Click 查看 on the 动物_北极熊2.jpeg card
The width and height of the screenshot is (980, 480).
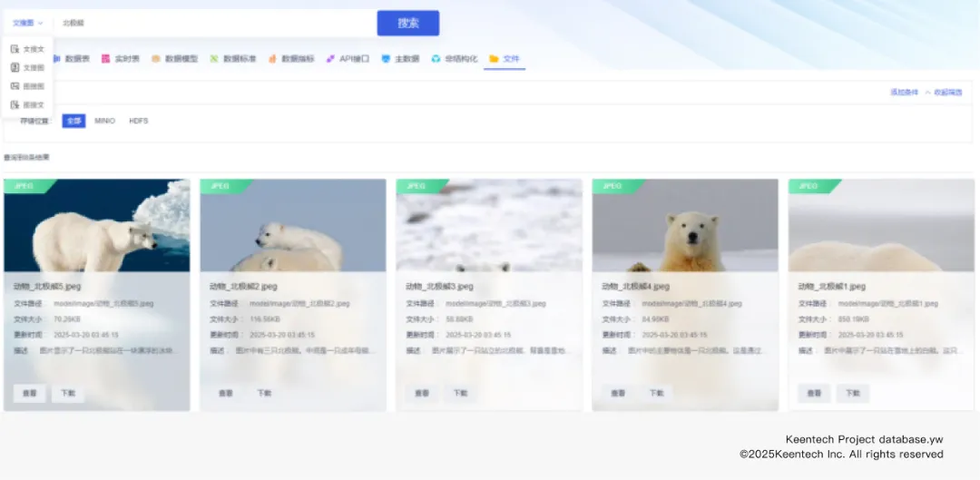(226, 393)
